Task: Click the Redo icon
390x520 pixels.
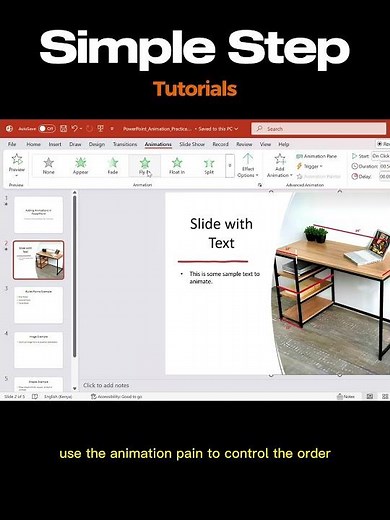Action: (89, 128)
